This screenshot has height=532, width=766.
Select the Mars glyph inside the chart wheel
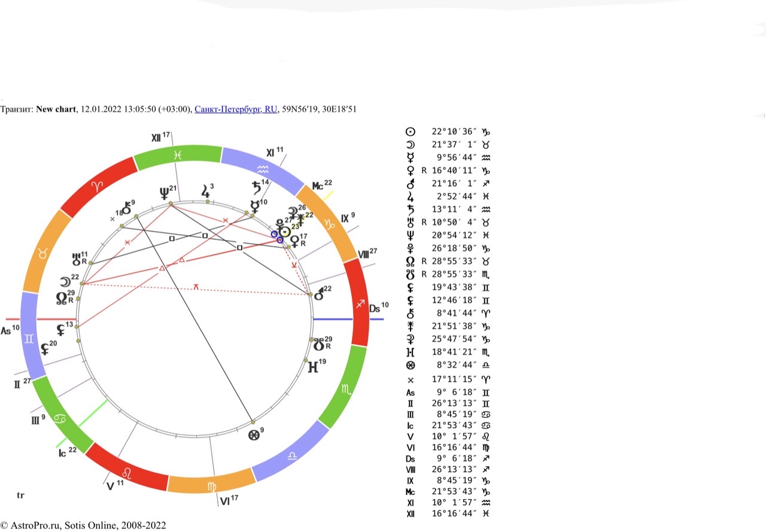pyautogui.click(x=319, y=294)
